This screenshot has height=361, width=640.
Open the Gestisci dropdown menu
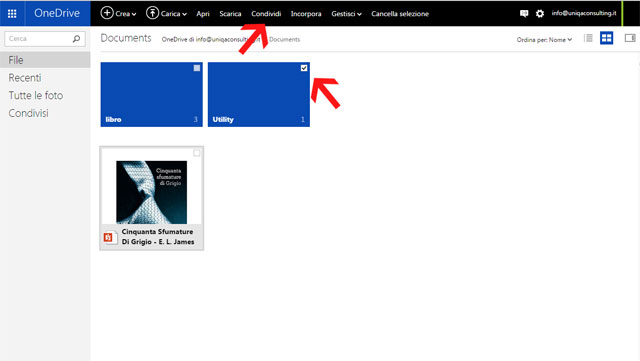click(x=346, y=14)
